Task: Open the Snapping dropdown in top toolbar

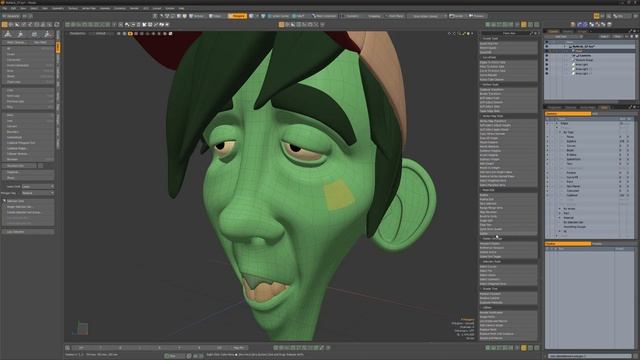Action: pos(374,16)
